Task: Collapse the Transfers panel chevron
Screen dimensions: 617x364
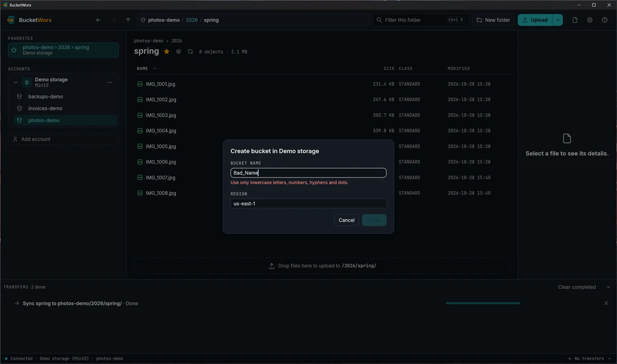Action: [x=608, y=287]
